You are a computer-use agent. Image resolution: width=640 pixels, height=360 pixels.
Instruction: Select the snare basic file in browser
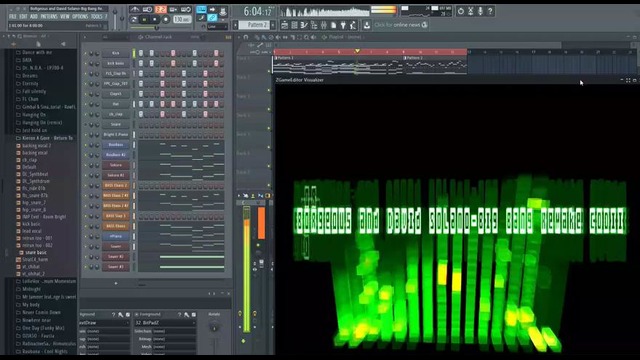(36, 253)
